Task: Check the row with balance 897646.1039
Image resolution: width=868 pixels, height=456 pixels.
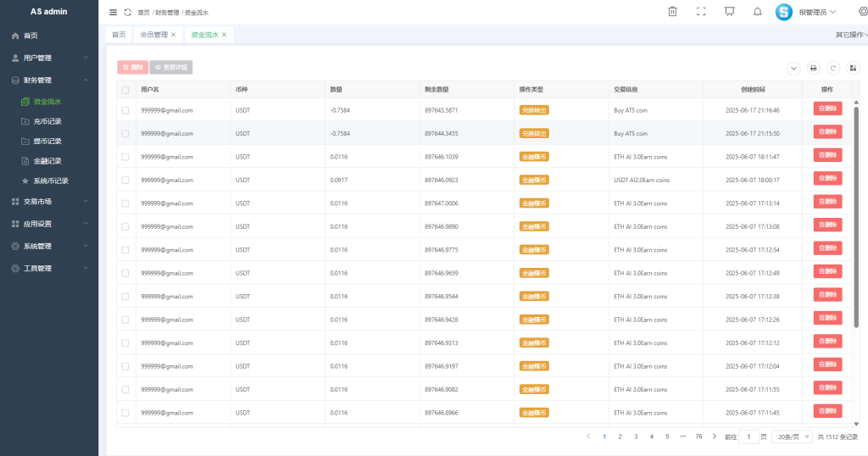Action: 125,157
